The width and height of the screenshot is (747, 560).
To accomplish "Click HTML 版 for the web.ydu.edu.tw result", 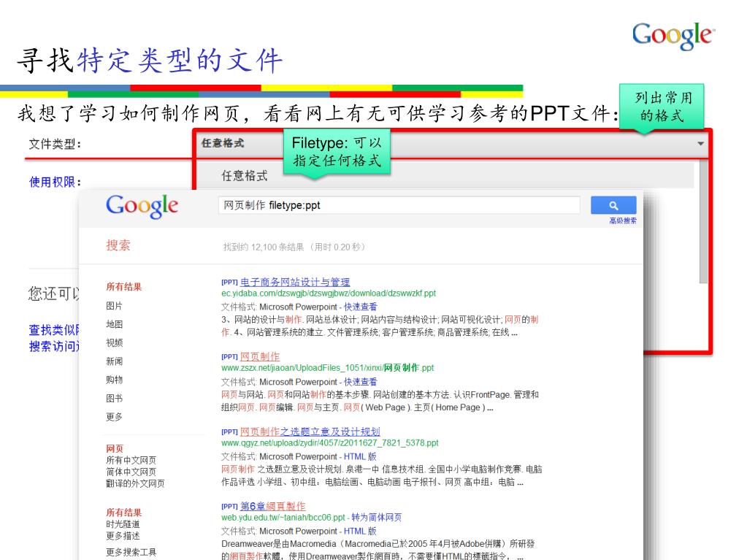I will tap(360, 531).
